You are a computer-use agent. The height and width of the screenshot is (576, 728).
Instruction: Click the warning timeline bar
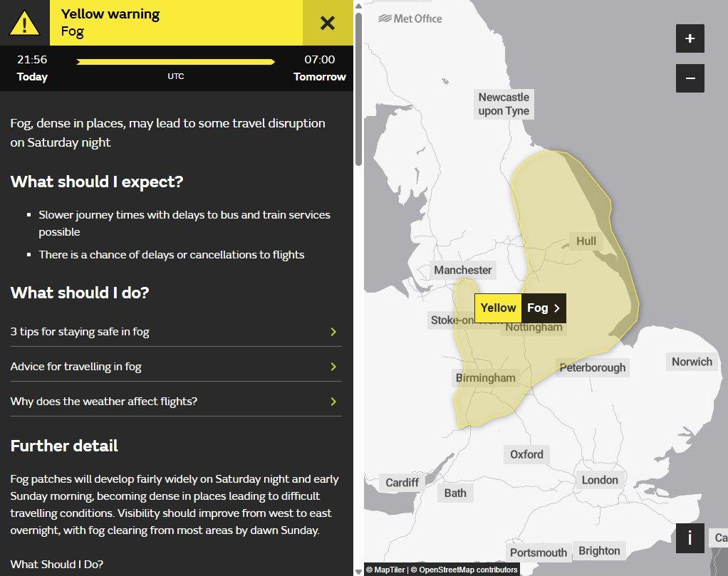point(175,62)
